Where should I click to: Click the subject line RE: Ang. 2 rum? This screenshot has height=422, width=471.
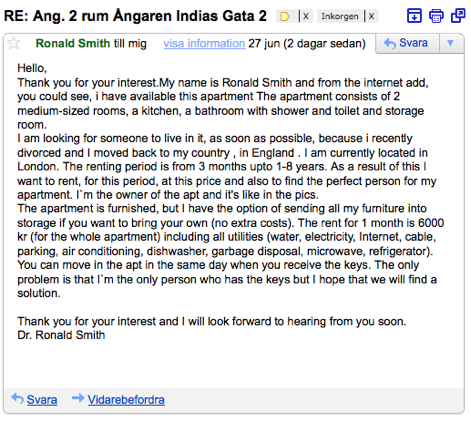pos(135,16)
